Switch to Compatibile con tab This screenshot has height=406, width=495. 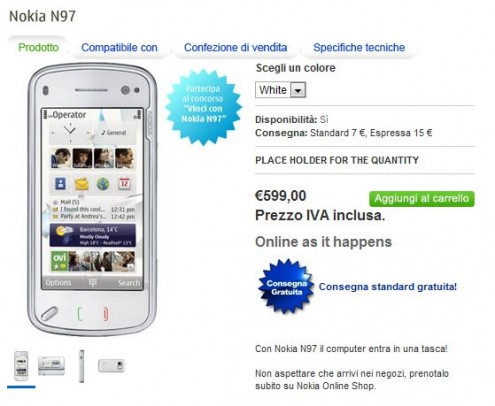(119, 47)
